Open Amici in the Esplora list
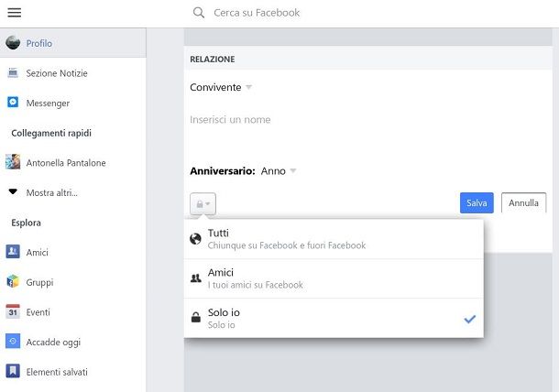This screenshot has width=559, height=392. [x=37, y=252]
